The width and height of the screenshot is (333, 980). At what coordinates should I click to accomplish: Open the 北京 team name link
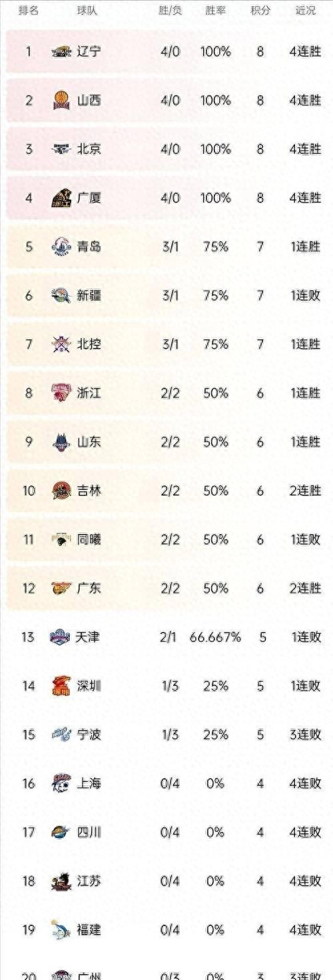coord(89,149)
